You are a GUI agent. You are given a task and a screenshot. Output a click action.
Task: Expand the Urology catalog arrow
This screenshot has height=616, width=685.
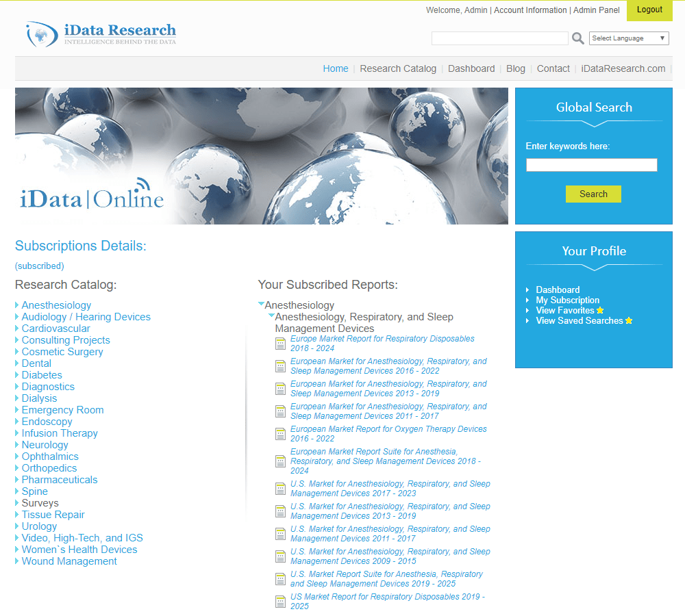[16, 526]
